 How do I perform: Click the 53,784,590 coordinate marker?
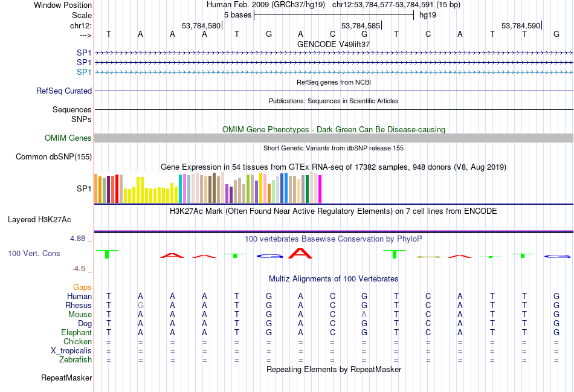[x=521, y=25]
